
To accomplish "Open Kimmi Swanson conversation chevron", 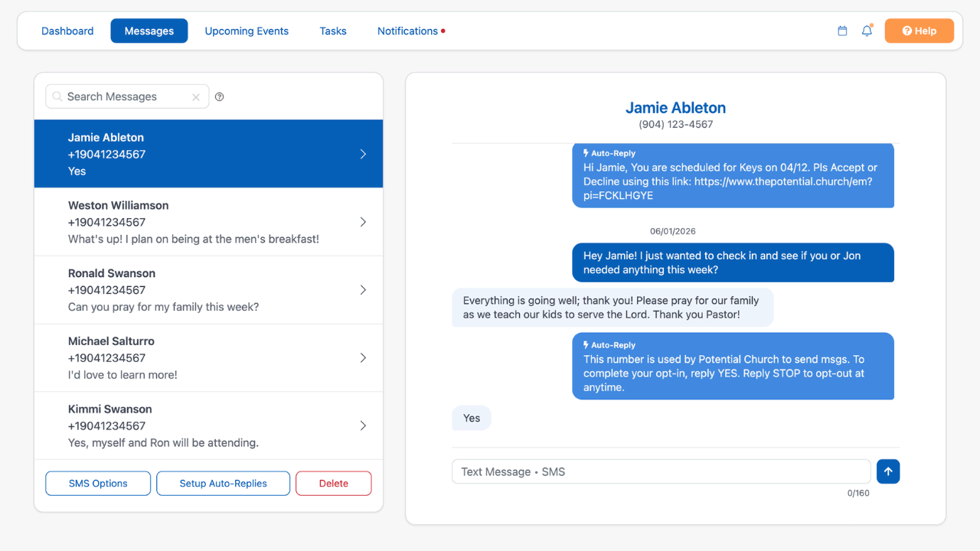I will 363,425.
